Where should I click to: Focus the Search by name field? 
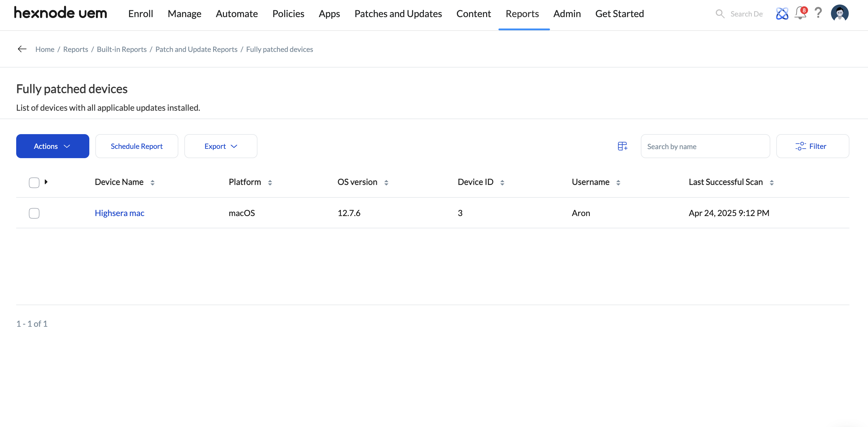(x=705, y=146)
